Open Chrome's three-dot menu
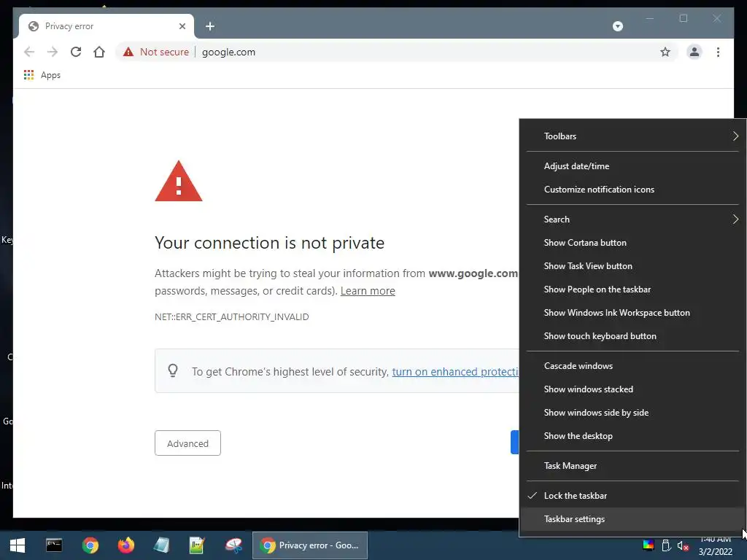 click(718, 52)
